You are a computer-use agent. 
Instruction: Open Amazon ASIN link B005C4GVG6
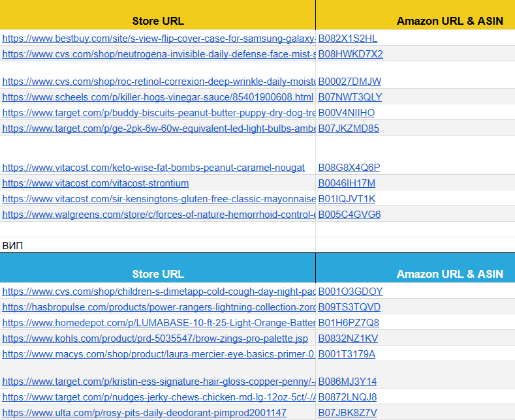(349, 215)
